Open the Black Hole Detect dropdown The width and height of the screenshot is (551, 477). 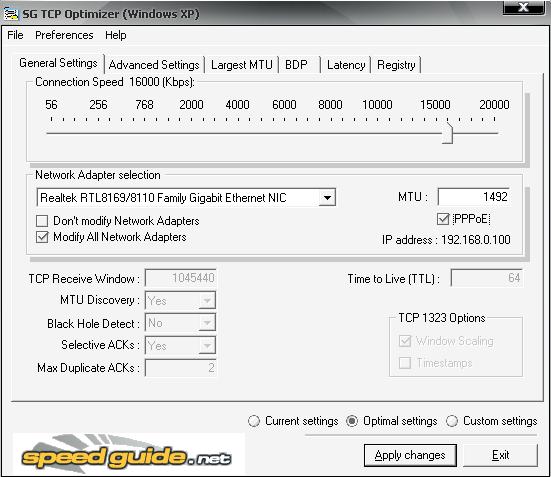point(207,323)
